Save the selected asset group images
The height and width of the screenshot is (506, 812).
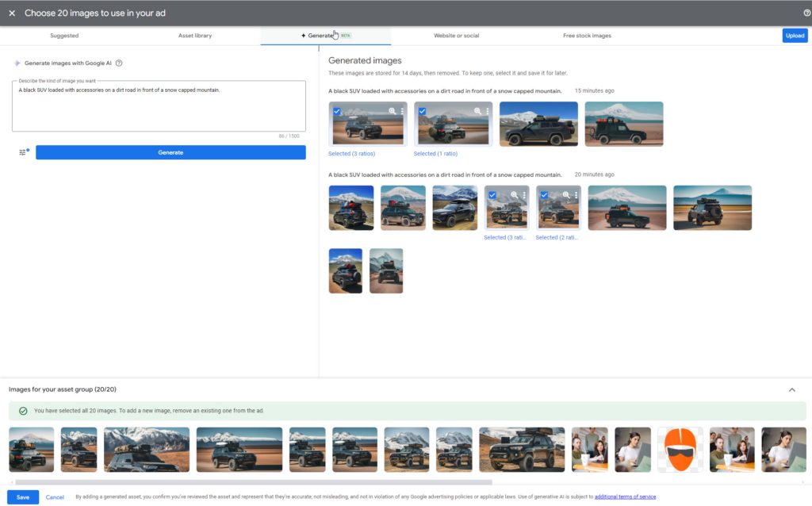click(x=21, y=496)
